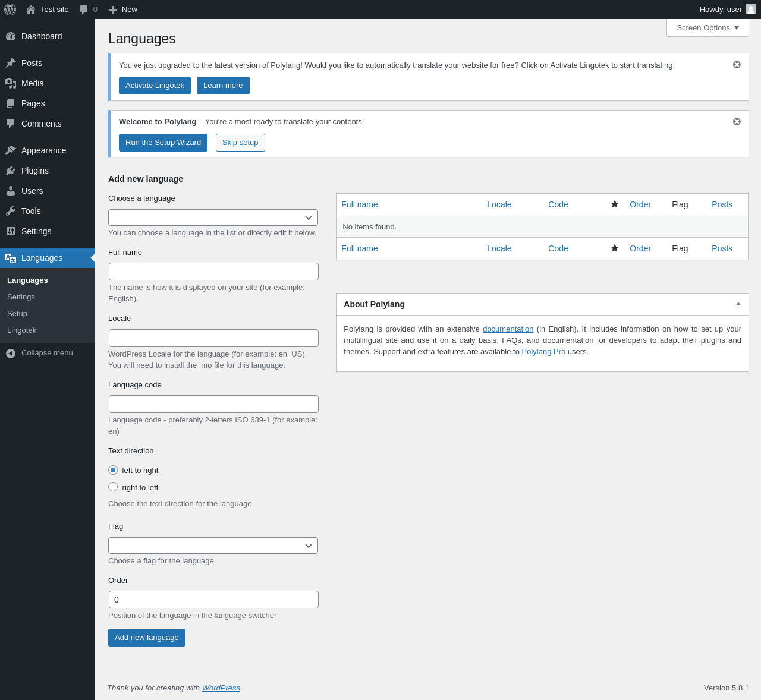Click the Posts pin icon
This screenshot has height=700, width=761.
11,63
